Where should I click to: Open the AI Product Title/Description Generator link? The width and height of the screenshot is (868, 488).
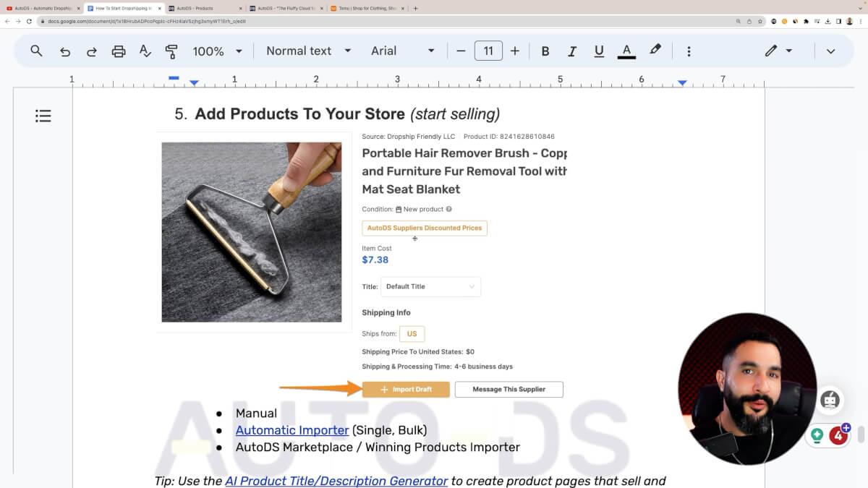pos(336,481)
